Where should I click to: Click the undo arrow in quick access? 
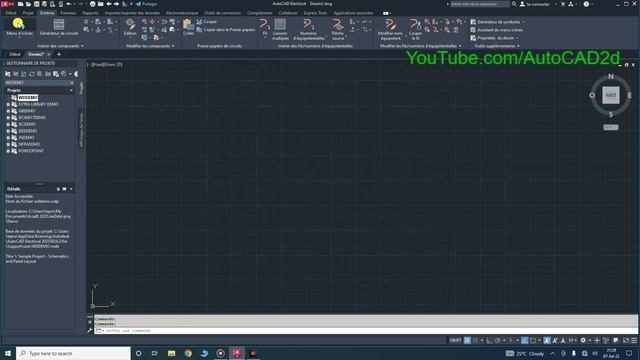69,4
